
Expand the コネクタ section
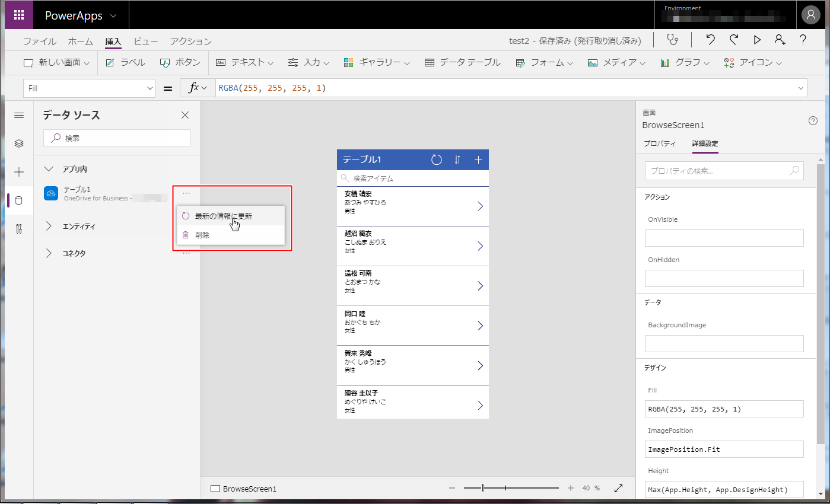(x=49, y=253)
